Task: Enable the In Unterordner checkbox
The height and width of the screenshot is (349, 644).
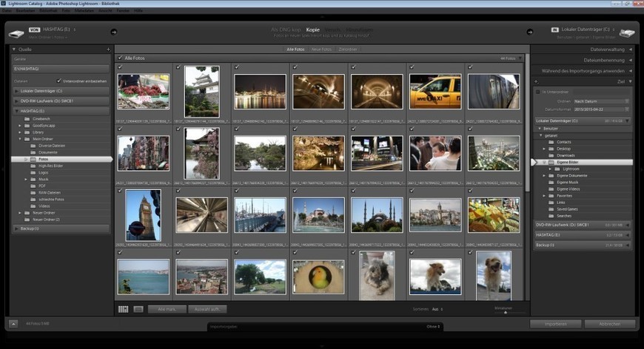Action: click(x=538, y=92)
